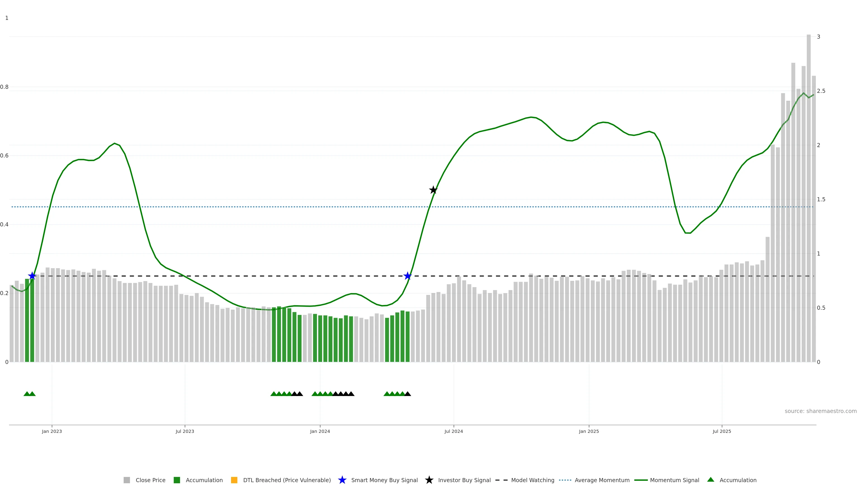Toggle the orange DTL Breached legend swatch
868x488 pixels.
[234, 480]
